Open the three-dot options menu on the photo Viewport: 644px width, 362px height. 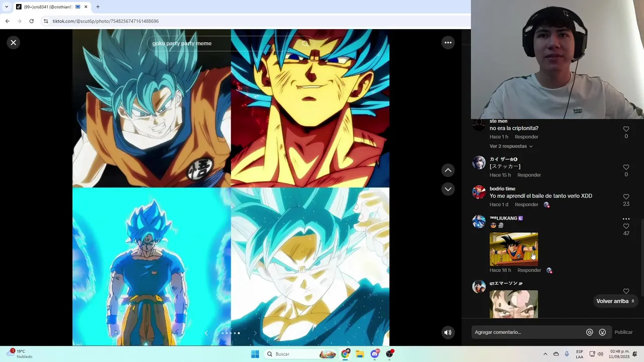(448, 43)
